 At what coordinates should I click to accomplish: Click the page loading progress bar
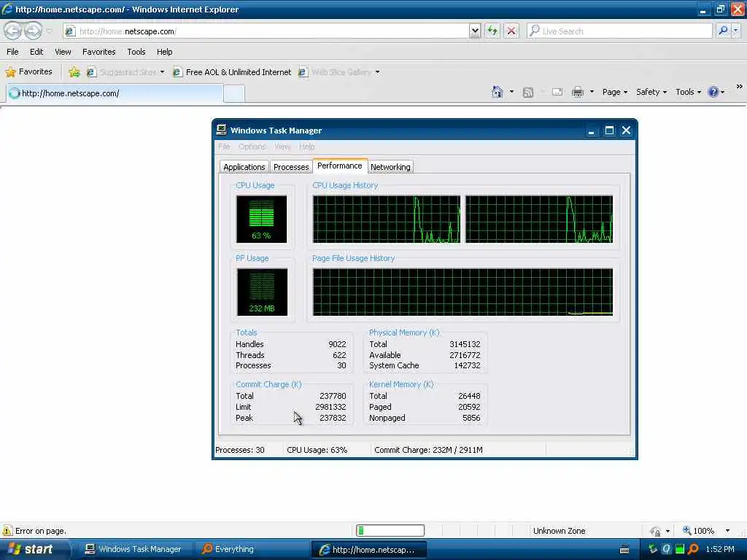390,530
